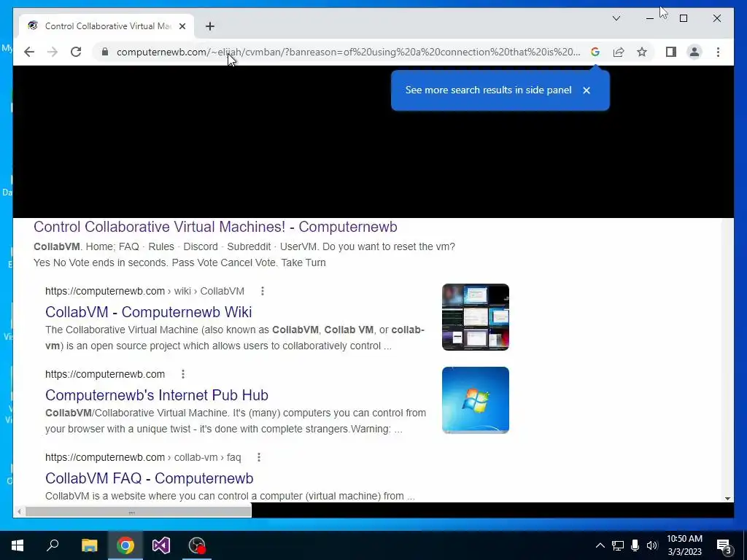Show hidden system tray icons
The height and width of the screenshot is (560, 747).
(x=600, y=545)
